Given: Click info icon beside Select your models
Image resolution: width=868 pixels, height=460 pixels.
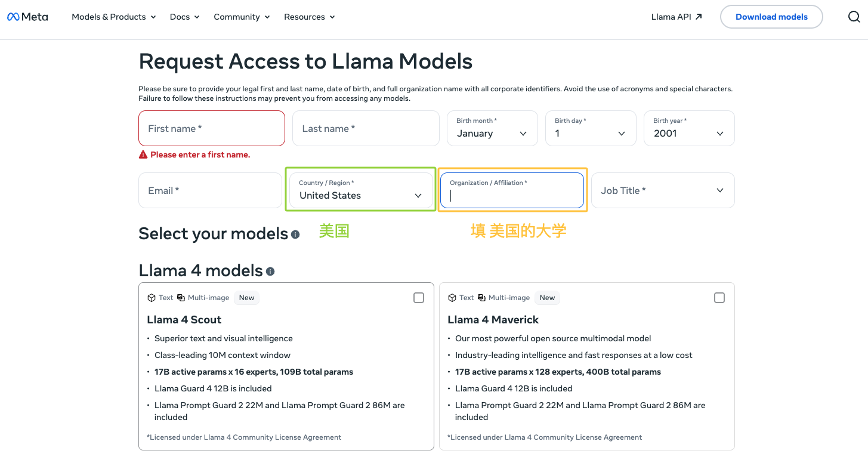Looking at the screenshot, I should pos(295,234).
